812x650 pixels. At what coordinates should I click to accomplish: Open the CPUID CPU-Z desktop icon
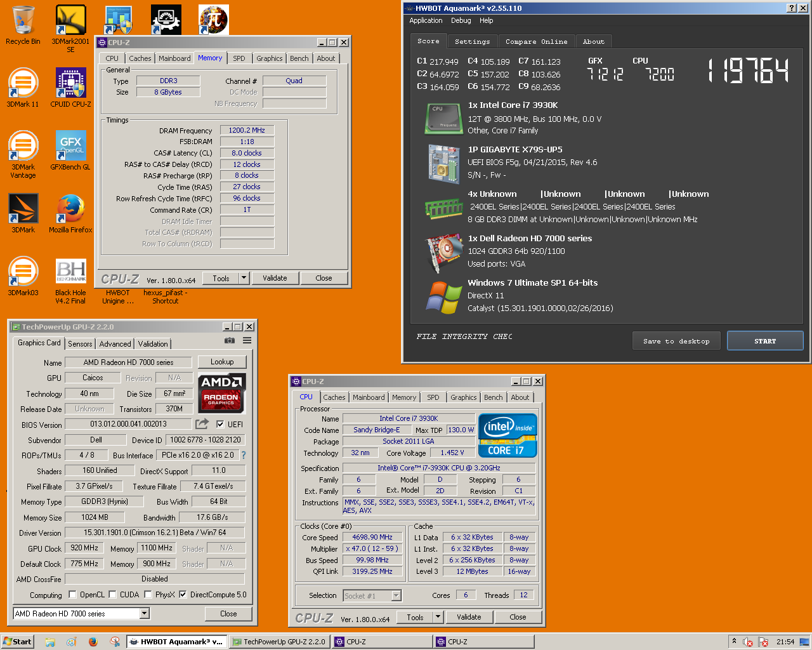[x=70, y=88]
